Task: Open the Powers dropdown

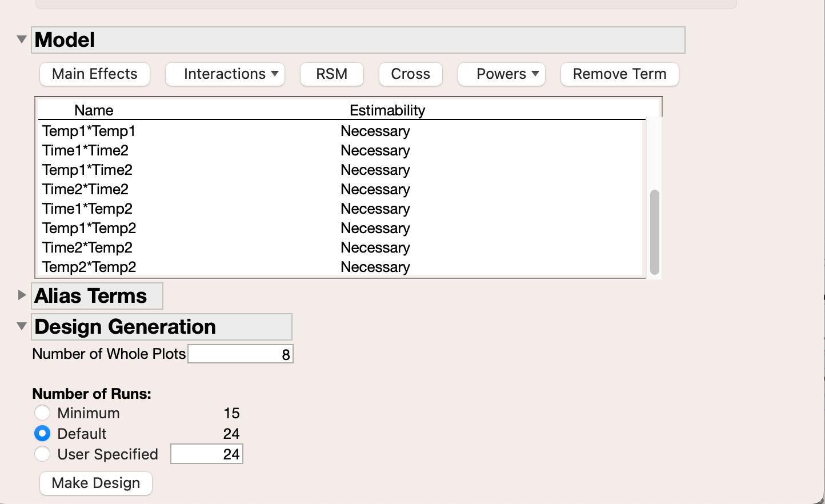Action: click(501, 74)
